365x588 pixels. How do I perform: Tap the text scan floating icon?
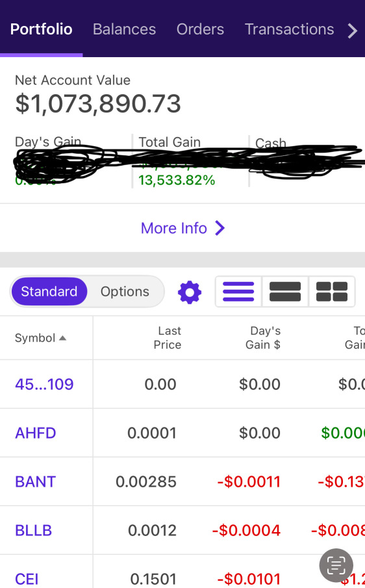[x=336, y=565]
